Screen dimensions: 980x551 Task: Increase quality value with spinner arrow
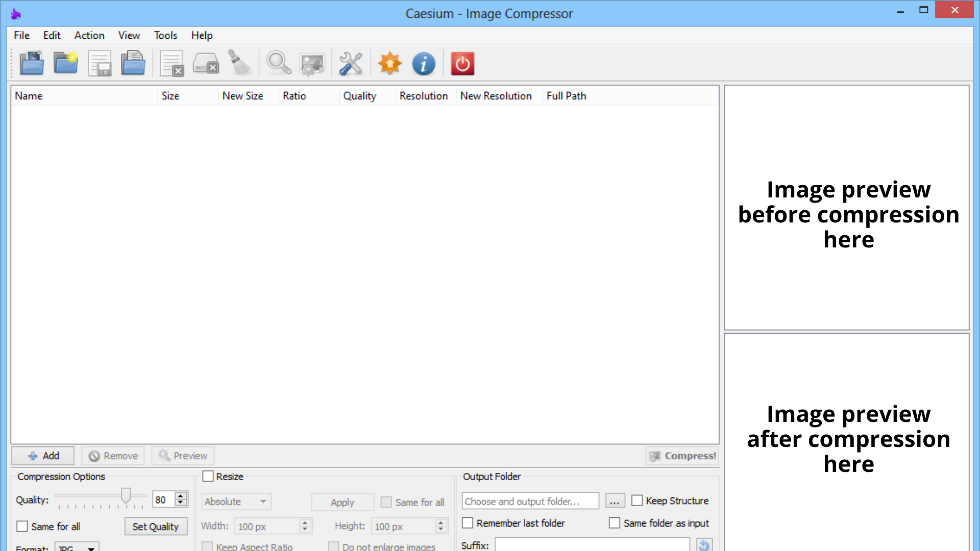coord(181,495)
